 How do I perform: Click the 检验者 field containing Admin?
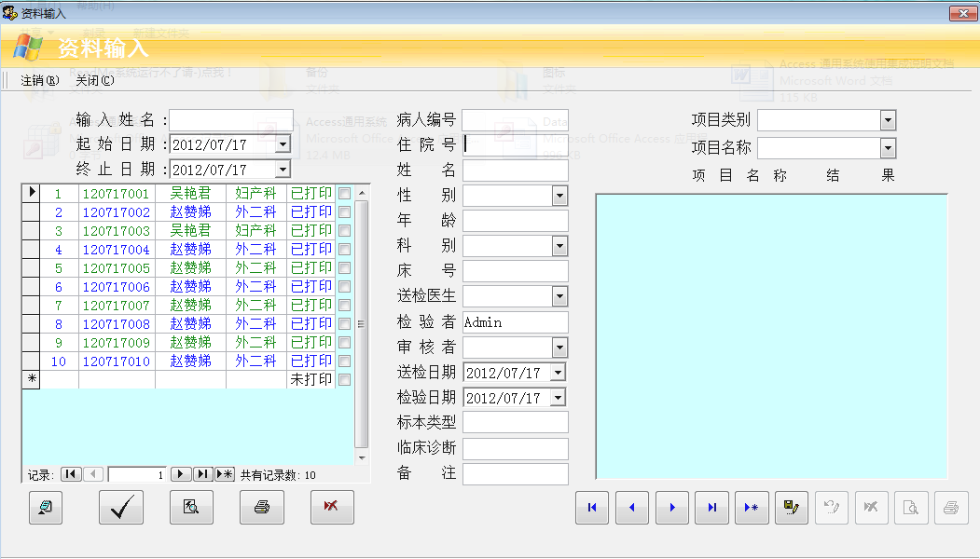[x=516, y=322]
